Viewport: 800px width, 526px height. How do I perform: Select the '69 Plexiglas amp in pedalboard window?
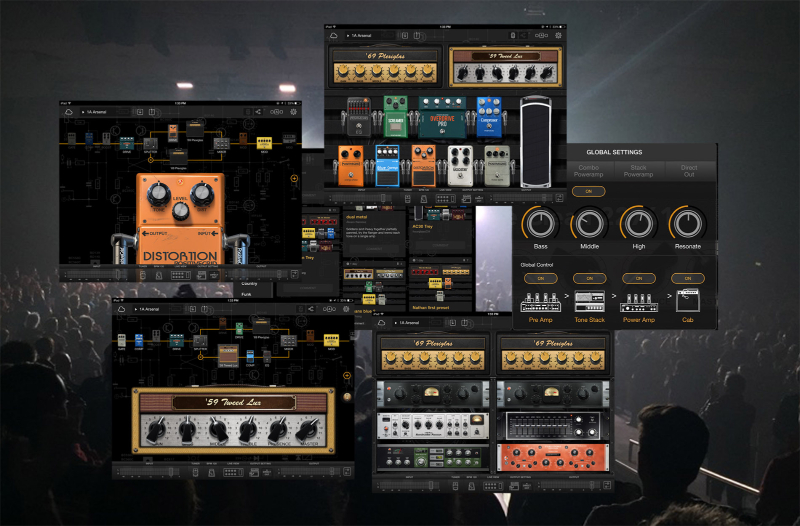click(x=385, y=66)
